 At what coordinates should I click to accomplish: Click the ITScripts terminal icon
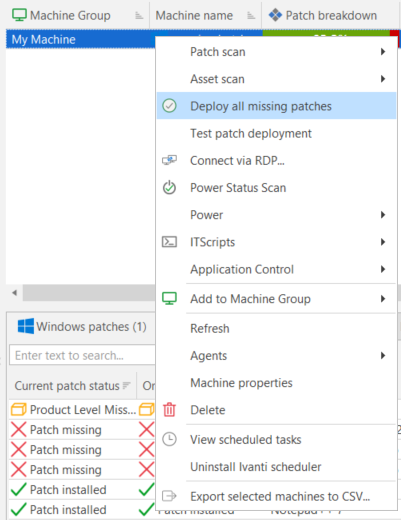169,242
